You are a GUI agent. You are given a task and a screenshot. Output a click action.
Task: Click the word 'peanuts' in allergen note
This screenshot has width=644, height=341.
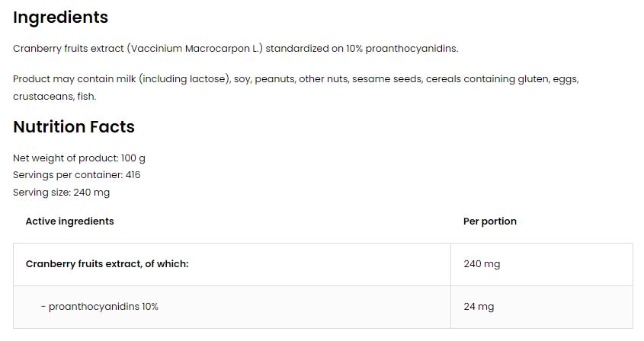point(274,79)
